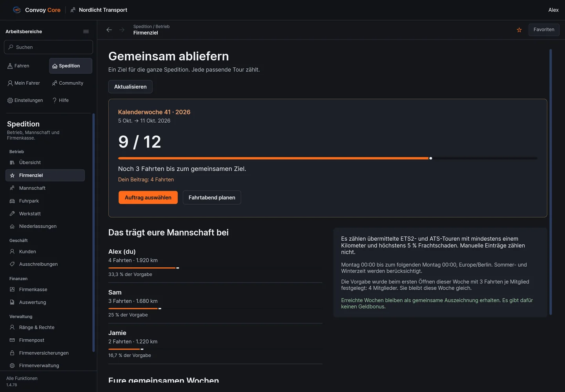565x392 pixels.
Task: Click the Firmenkasse icon
Action: 12,290
